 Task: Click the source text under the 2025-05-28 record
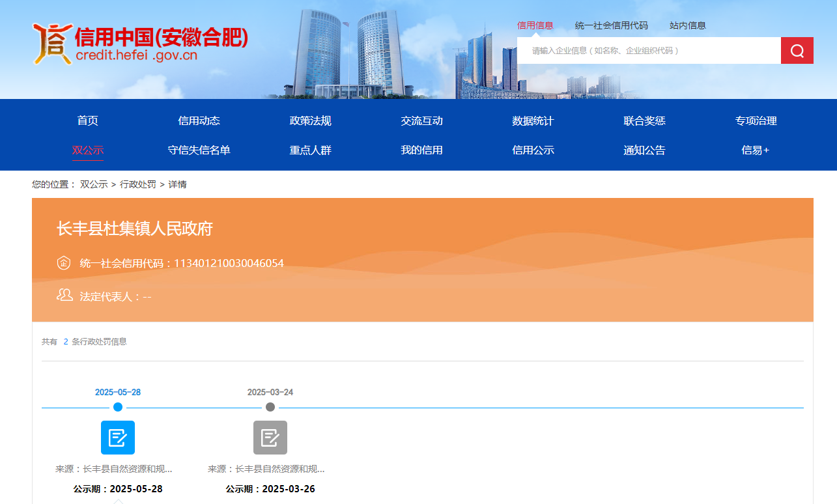tap(114, 469)
